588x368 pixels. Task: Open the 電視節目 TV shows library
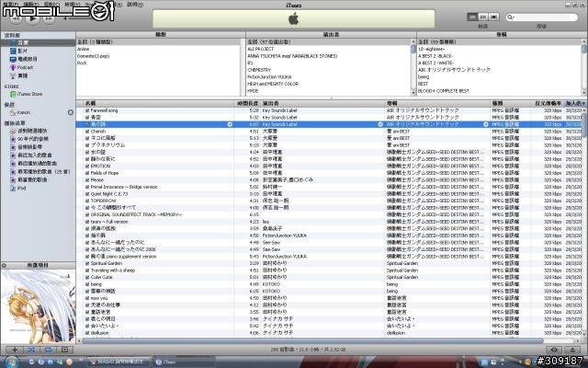[x=28, y=59]
